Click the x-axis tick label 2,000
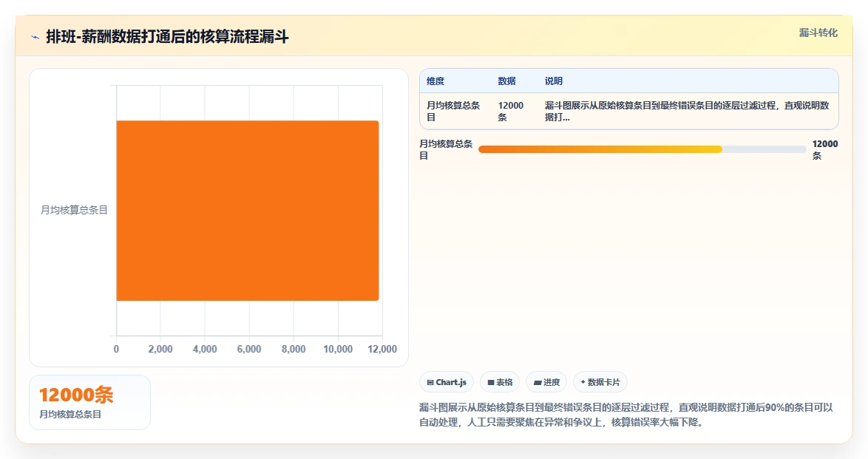The width and height of the screenshot is (868, 459). click(x=160, y=349)
